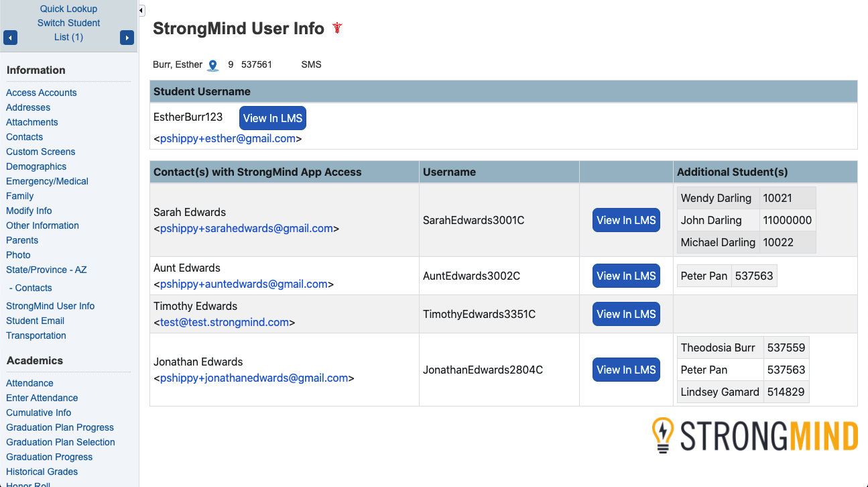868x487 pixels.
Task: Open Historical Grades page
Action: click(x=42, y=472)
